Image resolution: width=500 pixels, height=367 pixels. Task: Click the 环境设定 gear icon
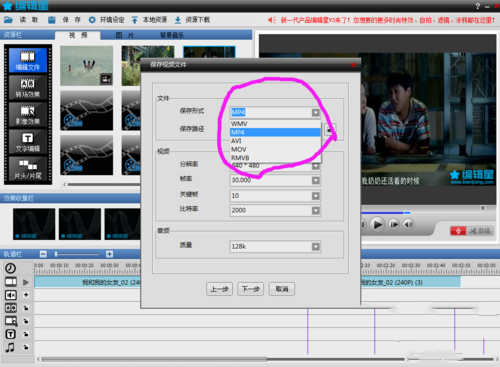click(x=92, y=20)
